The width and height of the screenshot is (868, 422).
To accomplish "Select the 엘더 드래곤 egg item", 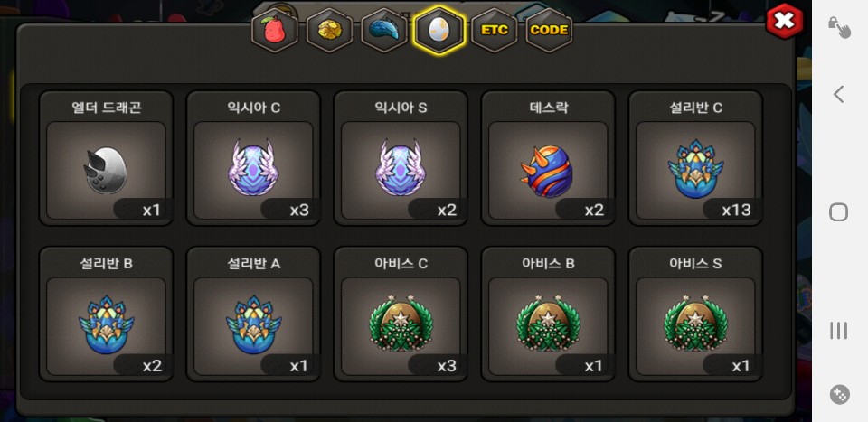I will tap(107, 158).
